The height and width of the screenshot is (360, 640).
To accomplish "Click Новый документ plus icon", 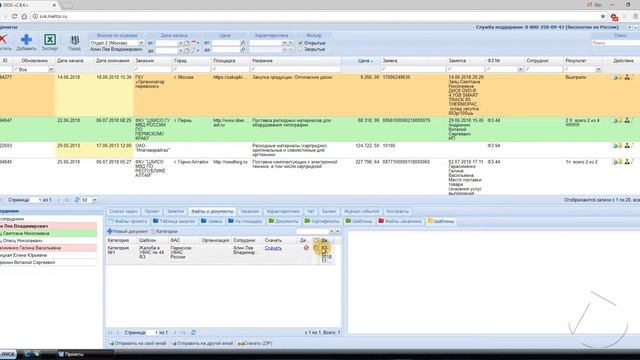I will coord(110,231).
